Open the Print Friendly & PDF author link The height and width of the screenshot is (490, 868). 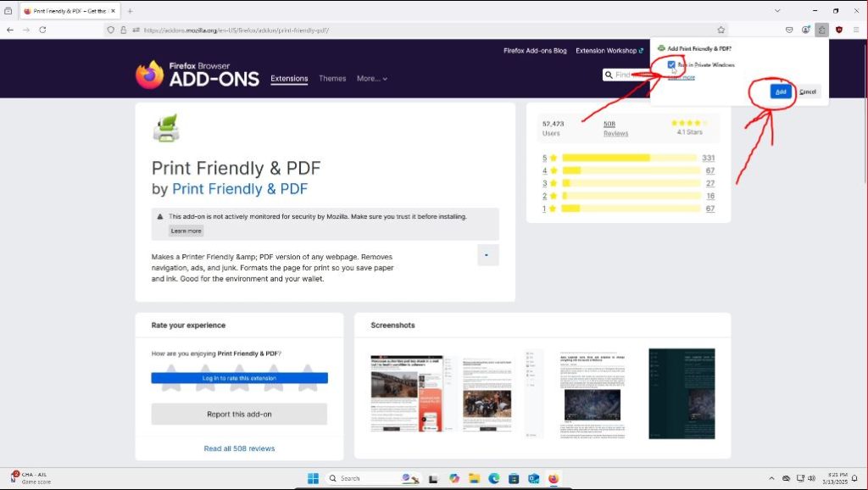(240, 189)
